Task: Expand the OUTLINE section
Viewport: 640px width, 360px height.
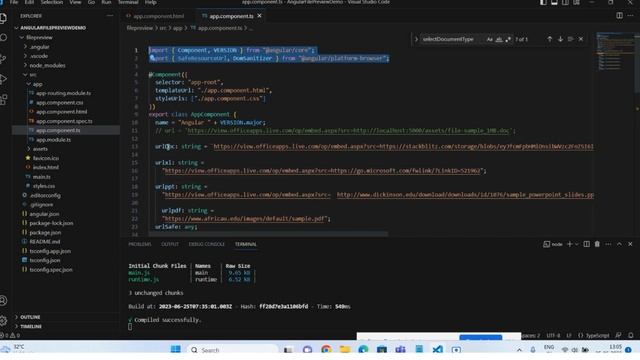Action: pos(30,317)
